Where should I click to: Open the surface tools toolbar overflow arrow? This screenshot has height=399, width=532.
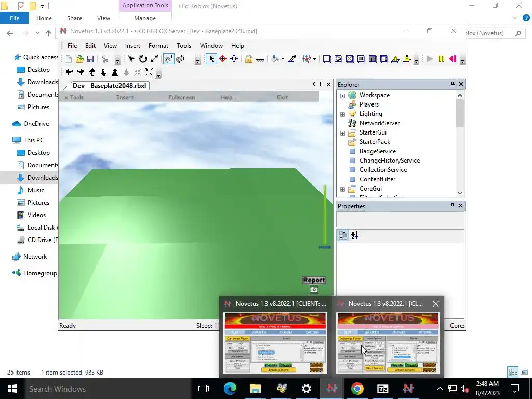(x=416, y=60)
